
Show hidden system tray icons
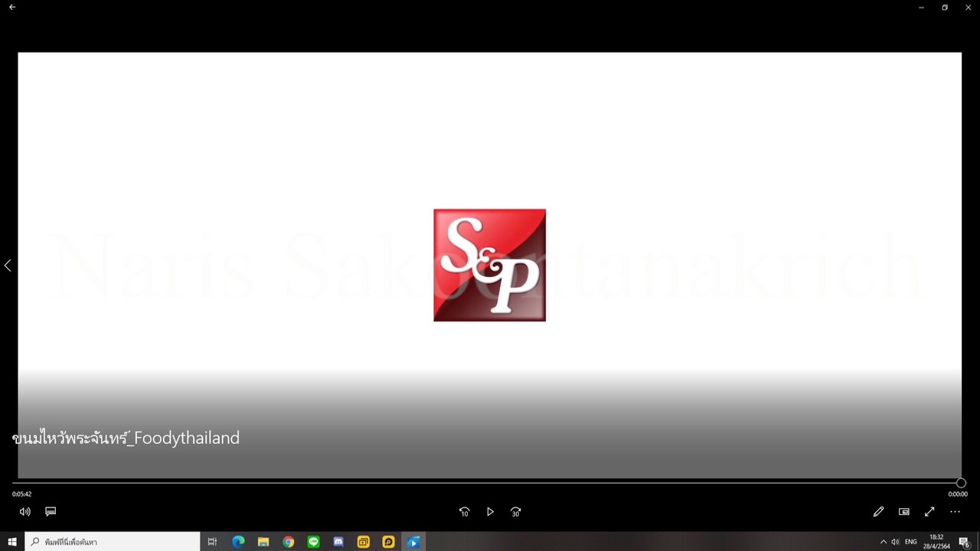tap(883, 542)
